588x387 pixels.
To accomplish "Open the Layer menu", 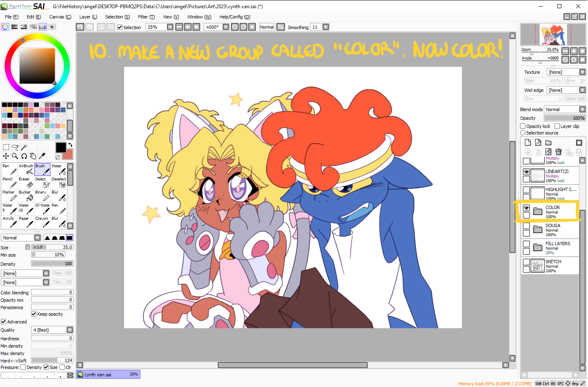I will coord(88,17).
